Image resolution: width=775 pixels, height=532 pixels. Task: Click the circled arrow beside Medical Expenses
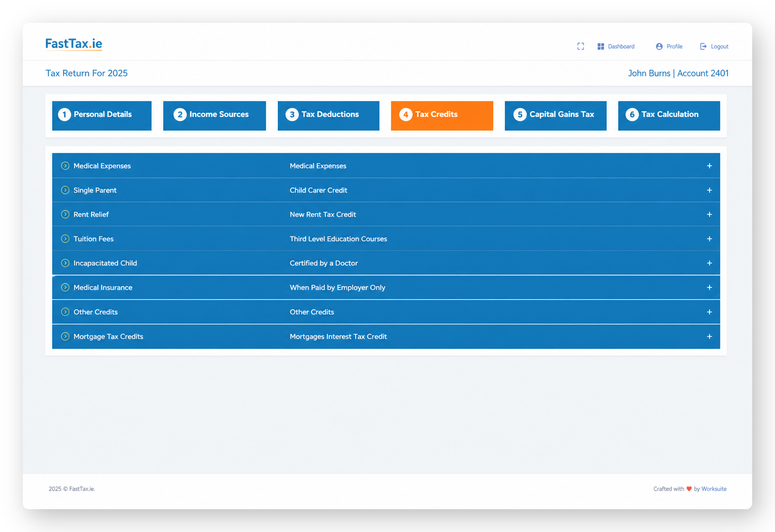[x=65, y=166]
